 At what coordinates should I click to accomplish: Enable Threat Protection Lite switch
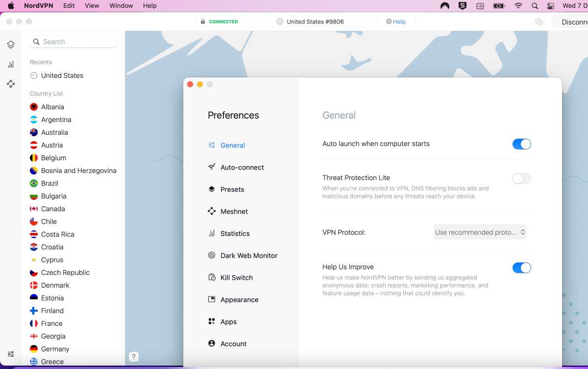[x=522, y=178]
